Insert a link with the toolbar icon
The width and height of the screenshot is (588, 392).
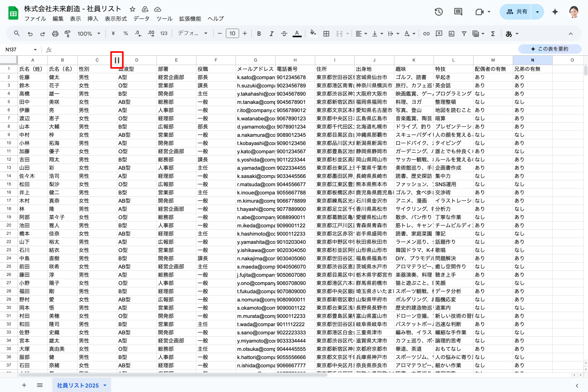tap(426, 34)
